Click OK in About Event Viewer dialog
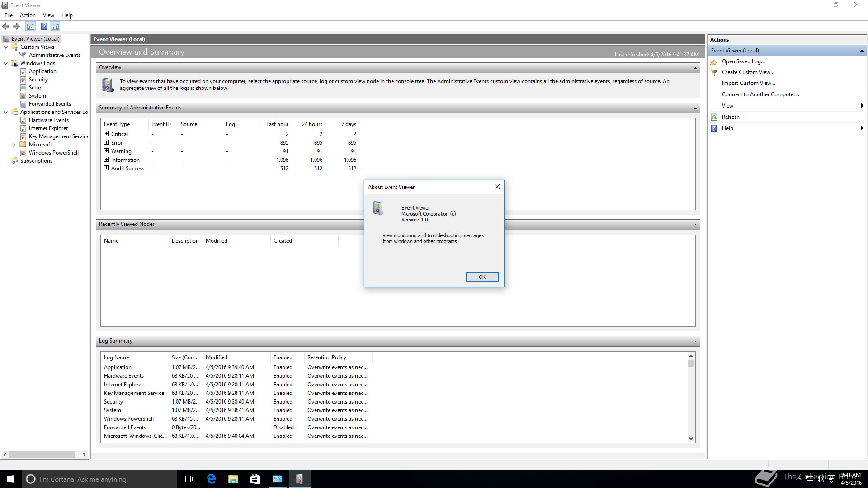 482,277
